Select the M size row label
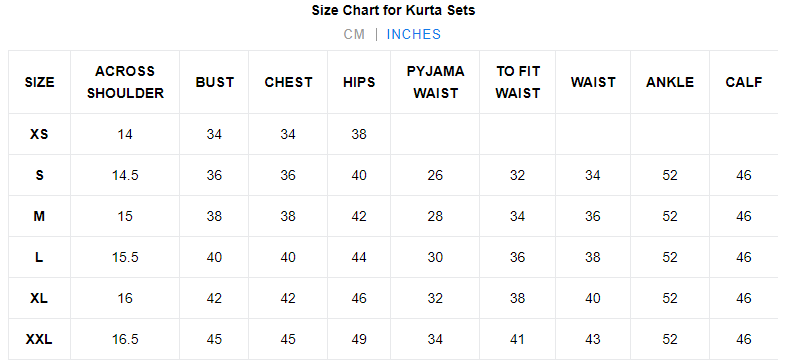Viewport: 785px width, 361px height. point(39,216)
